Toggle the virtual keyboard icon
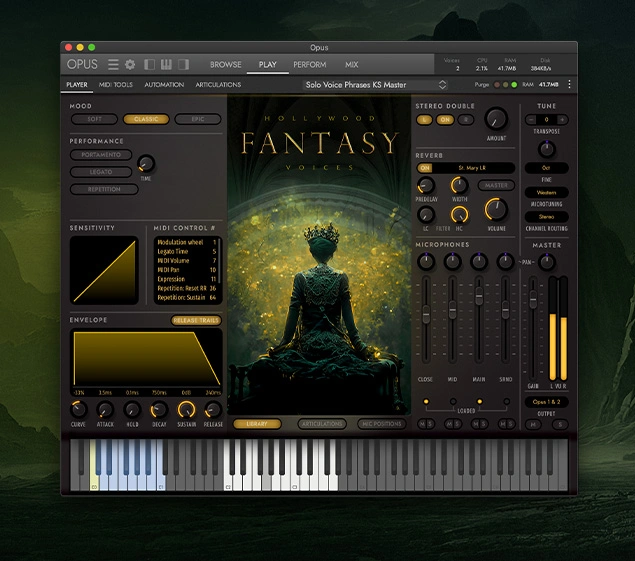 tap(166, 64)
